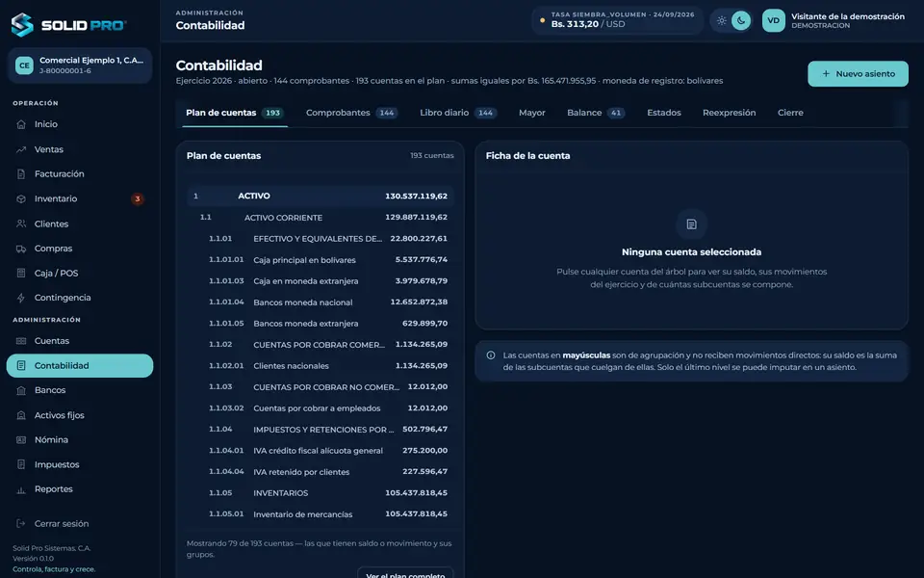Open the Libro diario tab

[458, 113]
